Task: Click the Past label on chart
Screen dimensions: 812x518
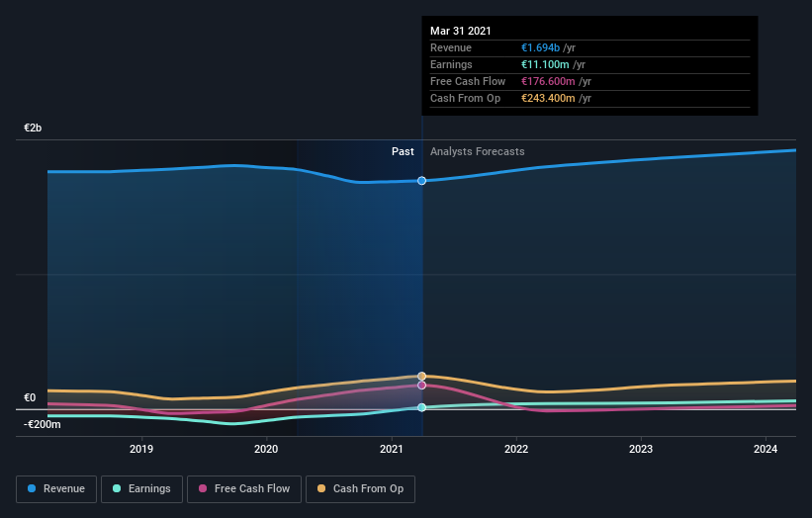Action: point(403,151)
